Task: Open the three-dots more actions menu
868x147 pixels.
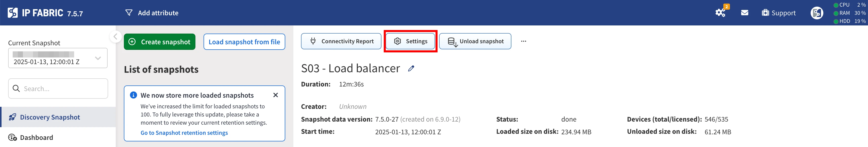Action: (x=523, y=41)
